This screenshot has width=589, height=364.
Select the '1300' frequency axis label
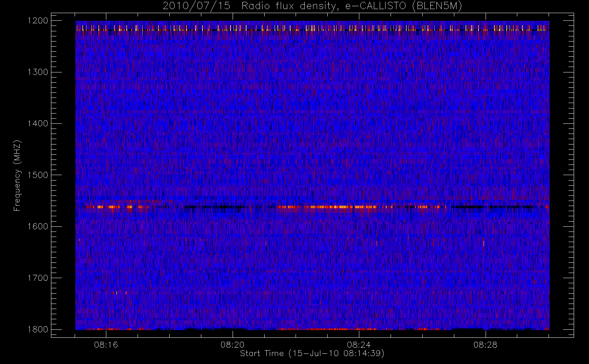pyautogui.click(x=38, y=72)
